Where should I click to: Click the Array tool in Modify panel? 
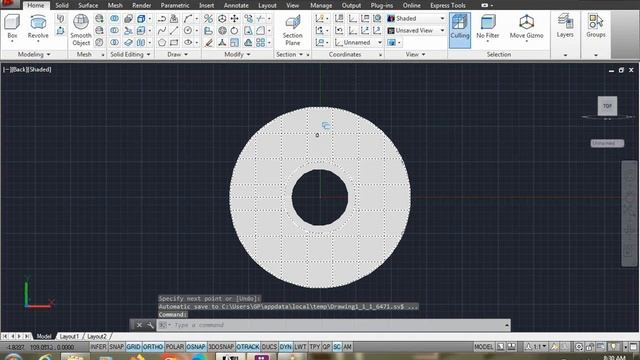tap(261, 42)
